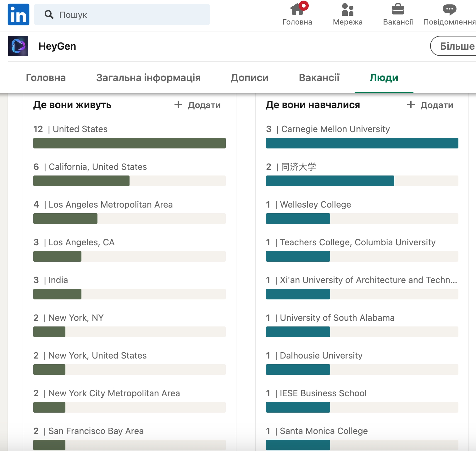Select New York, United States bar
Viewport: 476px width, 451px height.
tap(130, 370)
